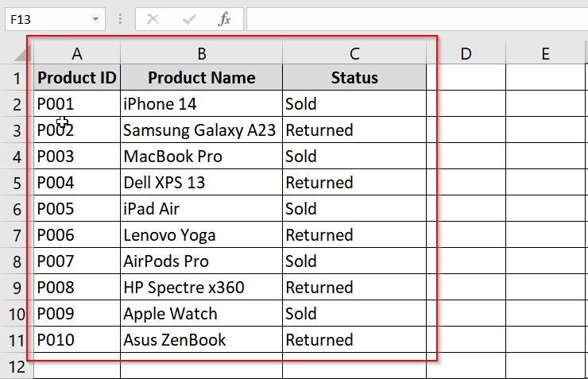Select Sold status for Apple Watch
This screenshot has width=588, height=379.
click(x=354, y=313)
